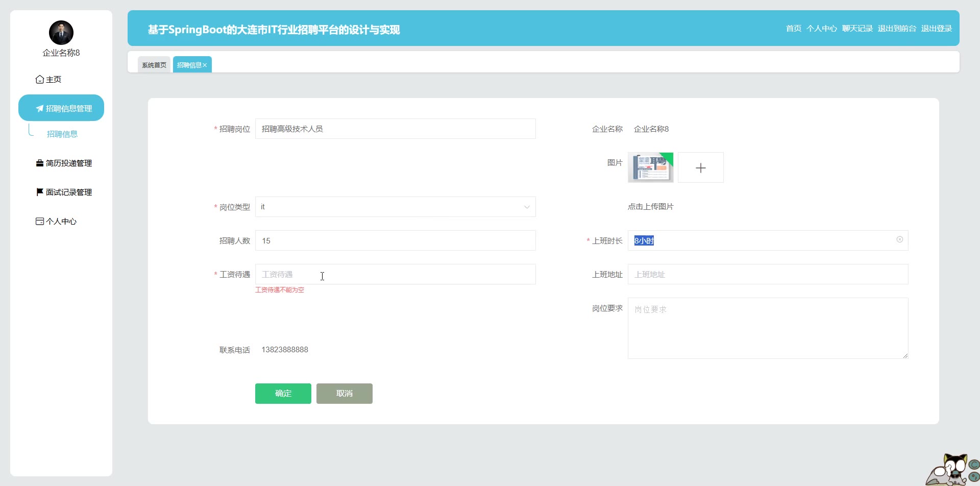The height and width of the screenshot is (486, 980).
Task: Click the green 确定 button
Action: 283,394
